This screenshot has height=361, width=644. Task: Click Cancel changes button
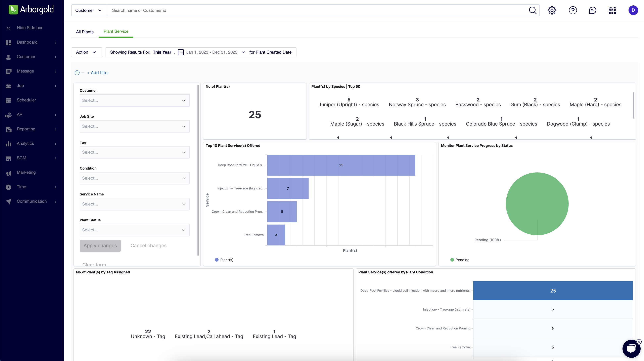coord(148,245)
